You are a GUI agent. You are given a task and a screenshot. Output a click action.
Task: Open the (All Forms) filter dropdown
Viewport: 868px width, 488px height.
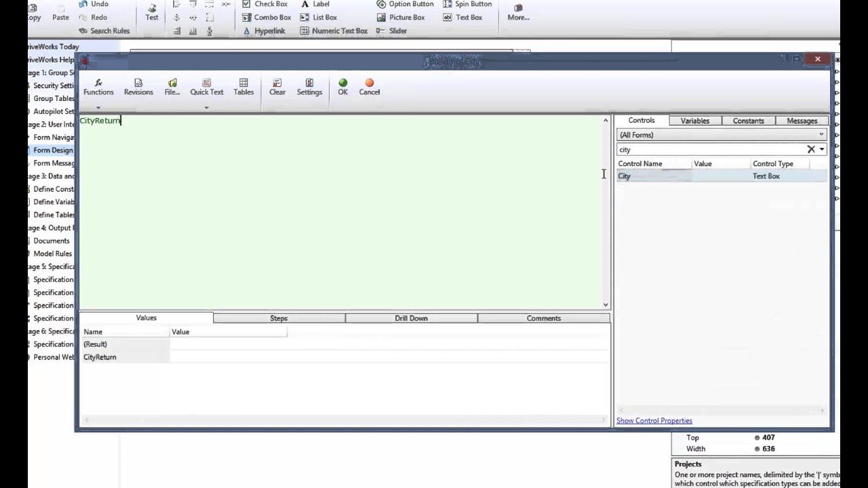tap(722, 135)
